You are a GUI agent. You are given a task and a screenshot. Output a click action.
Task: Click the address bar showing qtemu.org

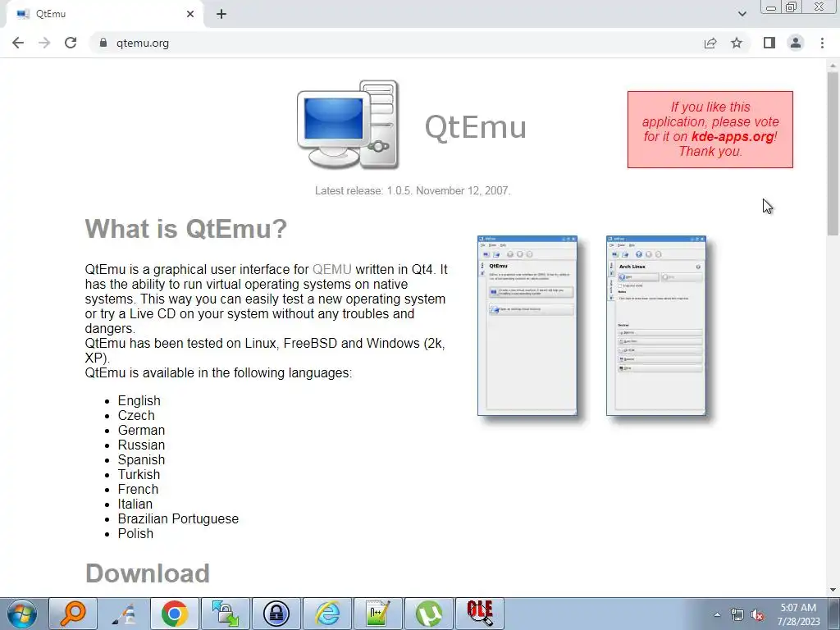pos(396,43)
